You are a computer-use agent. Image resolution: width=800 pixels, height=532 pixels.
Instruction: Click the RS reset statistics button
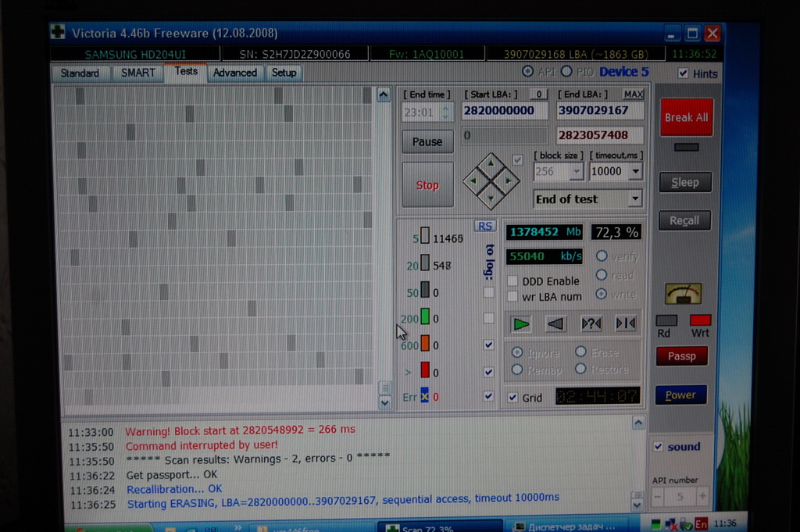(x=485, y=226)
